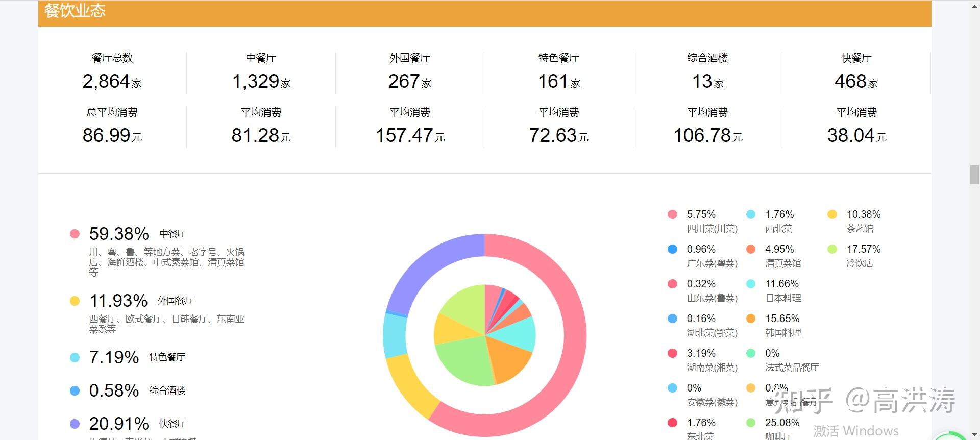Click the 10.38% value above 茶艺馆
980x440 pixels.
[x=864, y=214]
